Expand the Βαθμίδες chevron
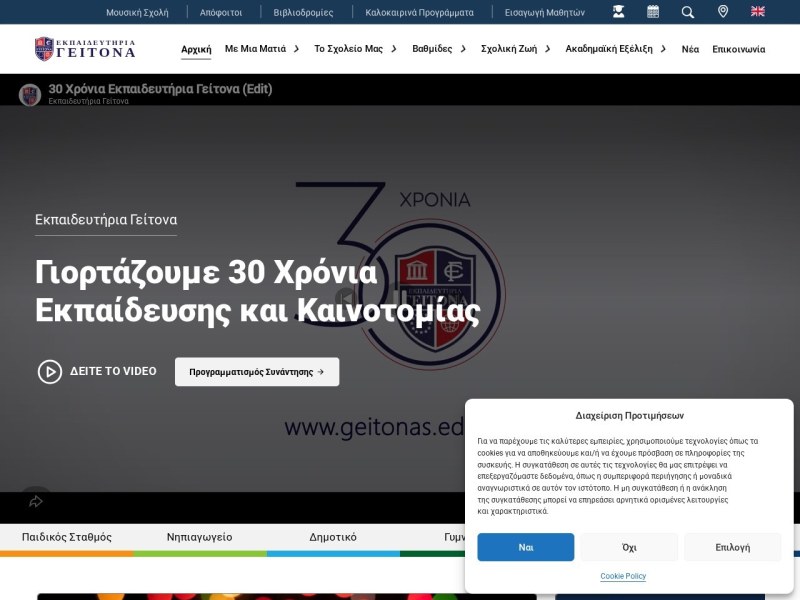This screenshot has width=800, height=600. (x=463, y=49)
